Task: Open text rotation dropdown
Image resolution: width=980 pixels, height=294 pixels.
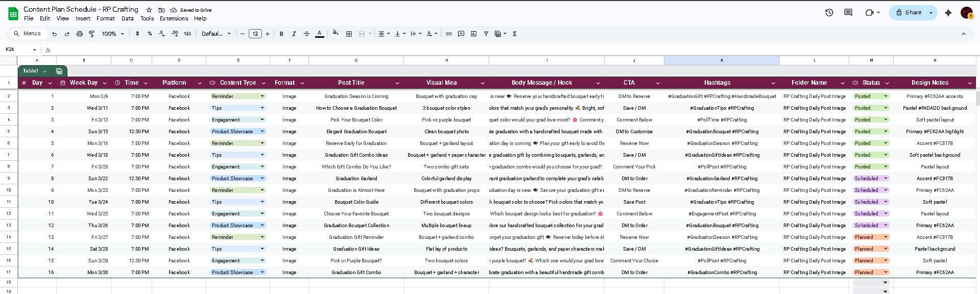Action: point(432,34)
